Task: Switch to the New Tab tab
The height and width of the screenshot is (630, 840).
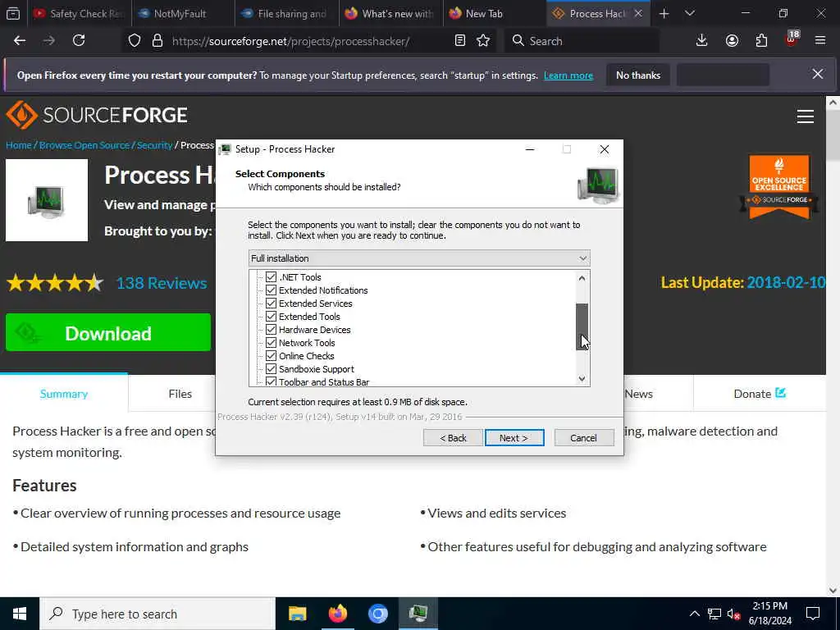Action: (494, 13)
